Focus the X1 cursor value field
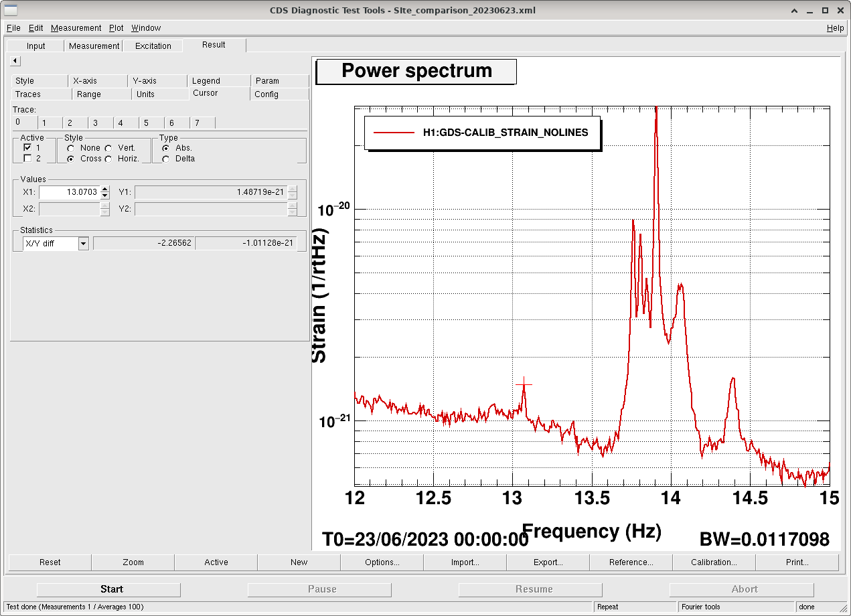 [x=69, y=192]
